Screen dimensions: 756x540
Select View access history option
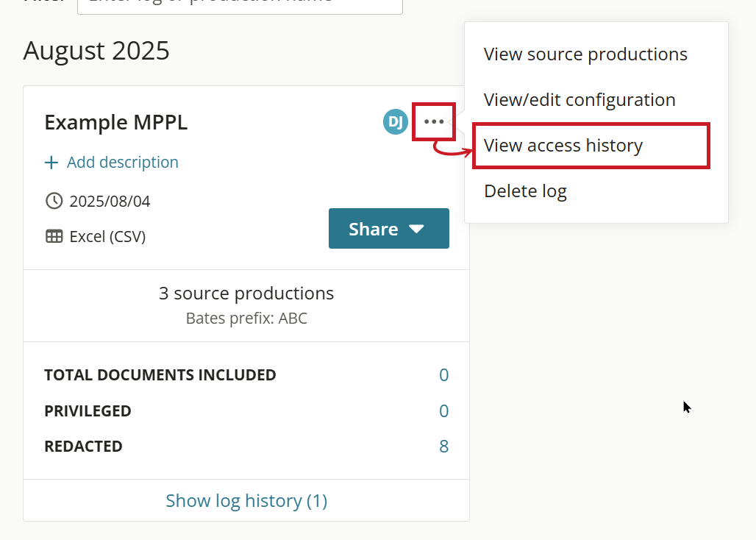click(x=563, y=146)
